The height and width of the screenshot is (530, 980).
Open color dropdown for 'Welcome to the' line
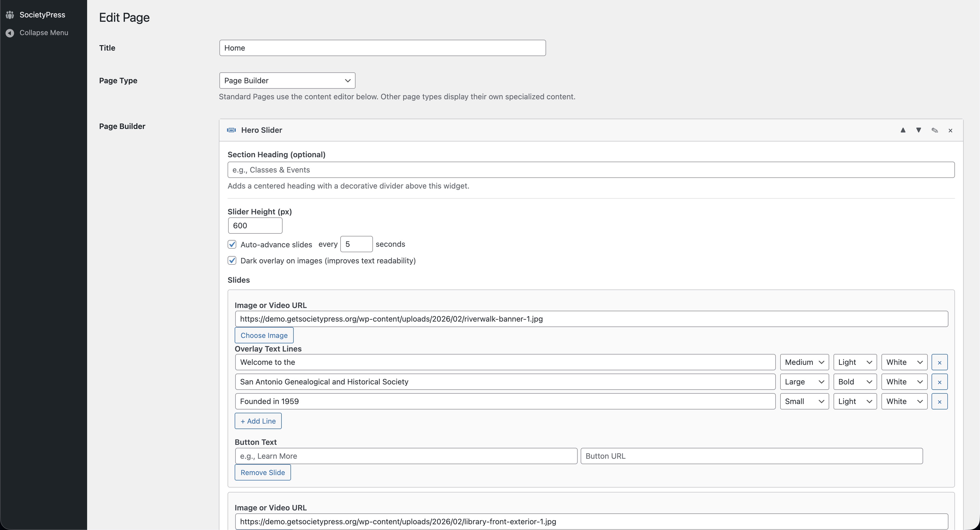[904, 362]
